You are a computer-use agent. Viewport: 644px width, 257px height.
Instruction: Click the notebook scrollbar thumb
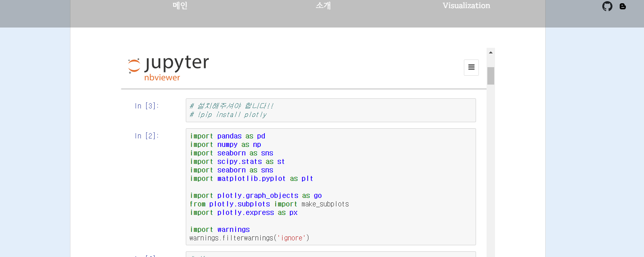click(x=491, y=76)
